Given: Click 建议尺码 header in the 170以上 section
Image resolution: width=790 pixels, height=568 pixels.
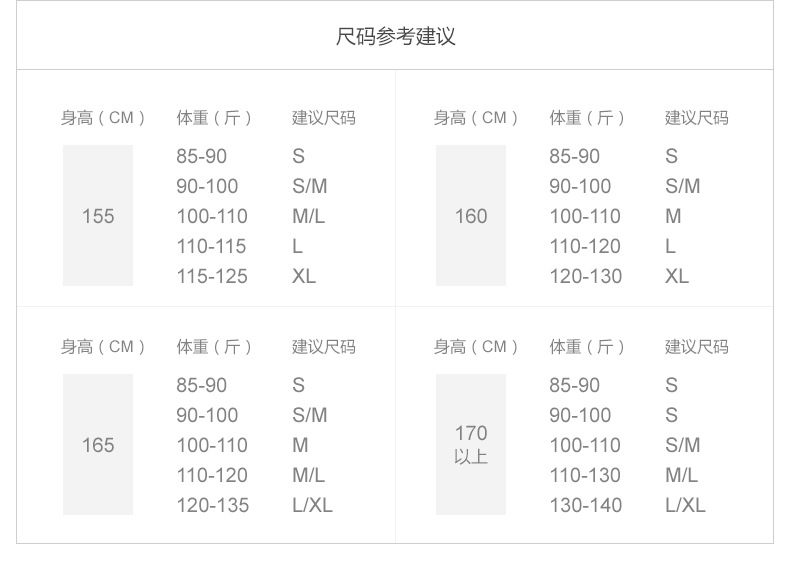Looking at the screenshot, I should [696, 347].
